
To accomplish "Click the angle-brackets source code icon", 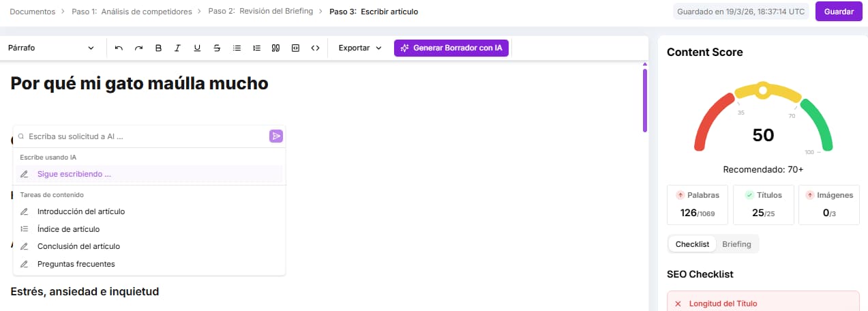I will tap(315, 48).
